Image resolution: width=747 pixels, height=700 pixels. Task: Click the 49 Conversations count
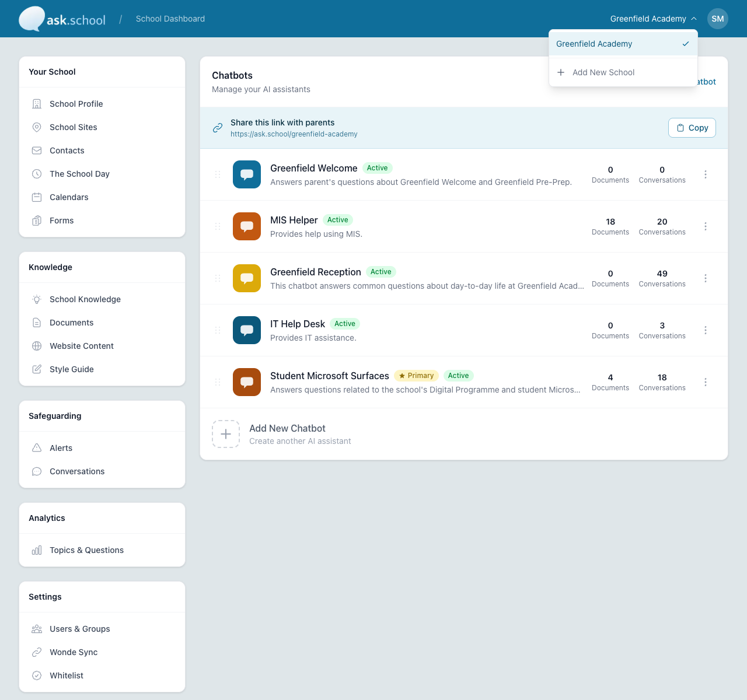point(662,278)
